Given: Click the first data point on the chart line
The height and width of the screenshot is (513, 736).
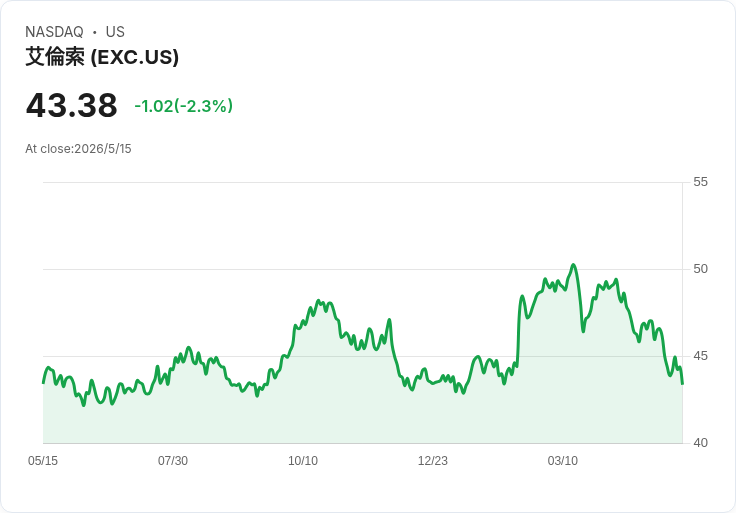Looking at the screenshot, I should point(43,383).
